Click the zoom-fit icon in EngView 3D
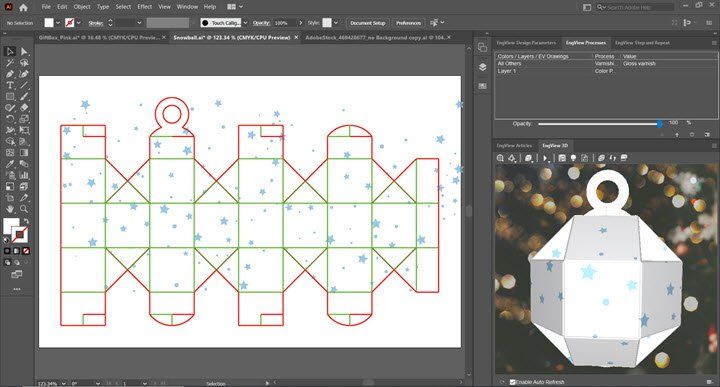The image size is (720, 387). point(500,158)
